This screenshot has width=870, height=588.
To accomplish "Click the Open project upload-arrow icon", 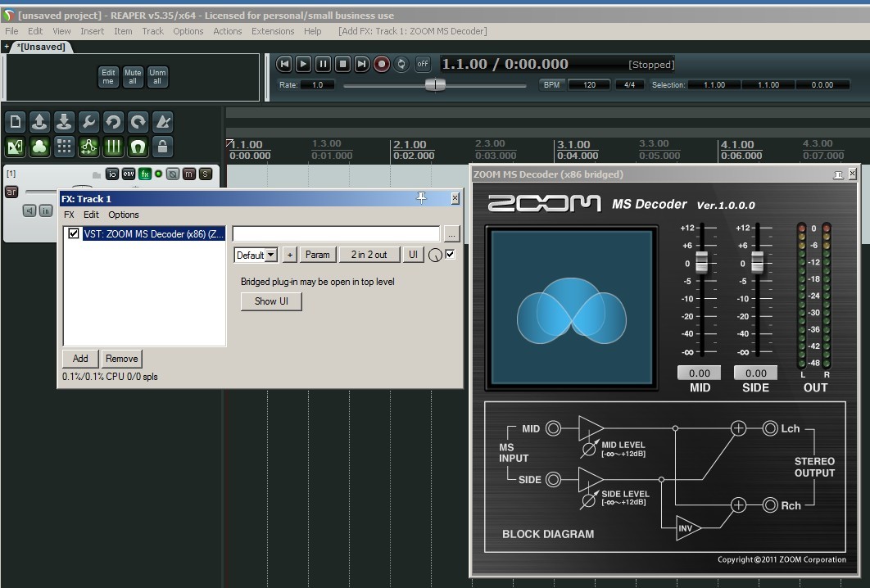I will point(39,122).
